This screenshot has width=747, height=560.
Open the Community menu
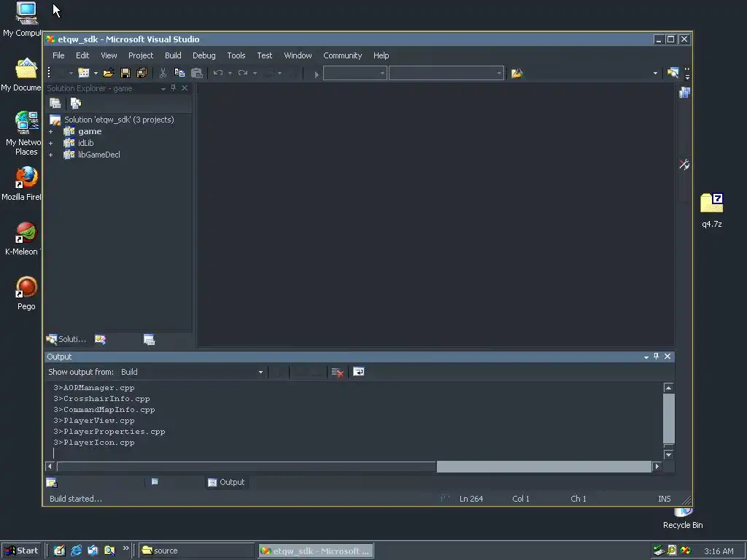tap(343, 55)
